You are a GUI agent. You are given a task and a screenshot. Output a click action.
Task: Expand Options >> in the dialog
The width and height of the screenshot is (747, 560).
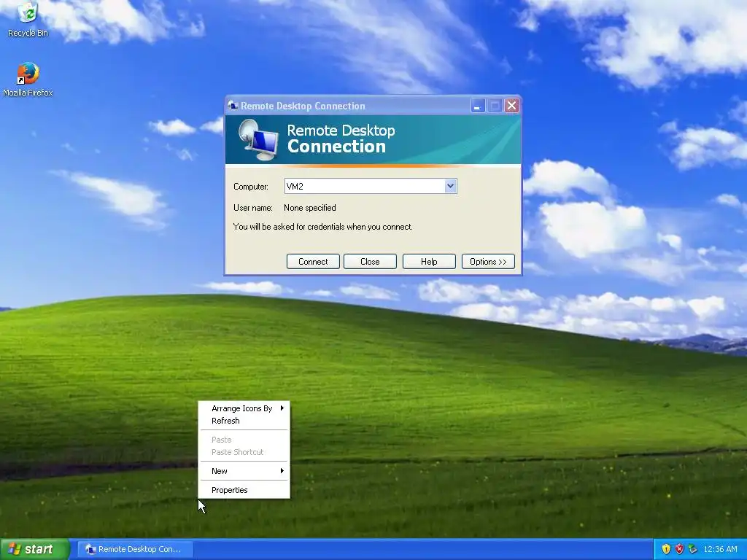point(488,262)
